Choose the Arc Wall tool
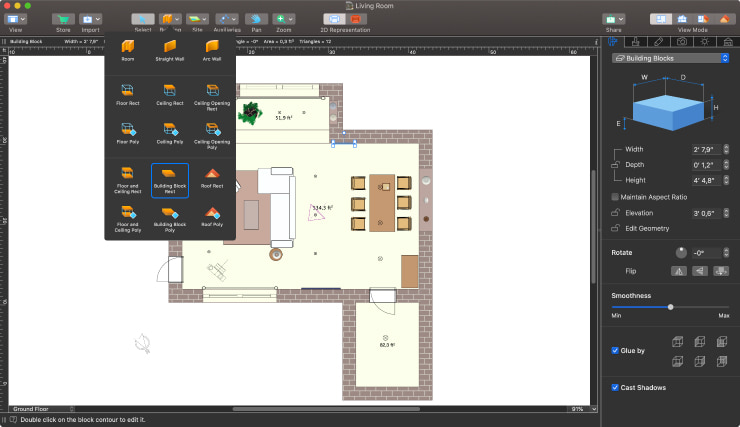Image resolution: width=740 pixels, height=427 pixels. pos(212,50)
